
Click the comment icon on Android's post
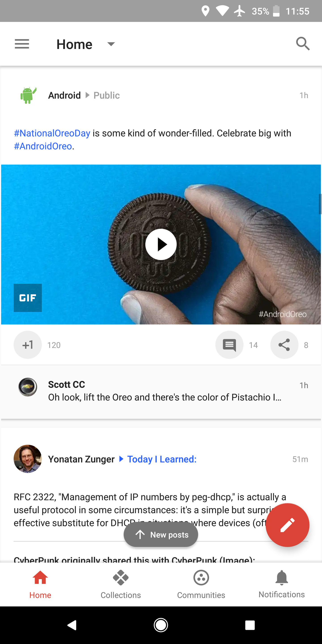(229, 345)
